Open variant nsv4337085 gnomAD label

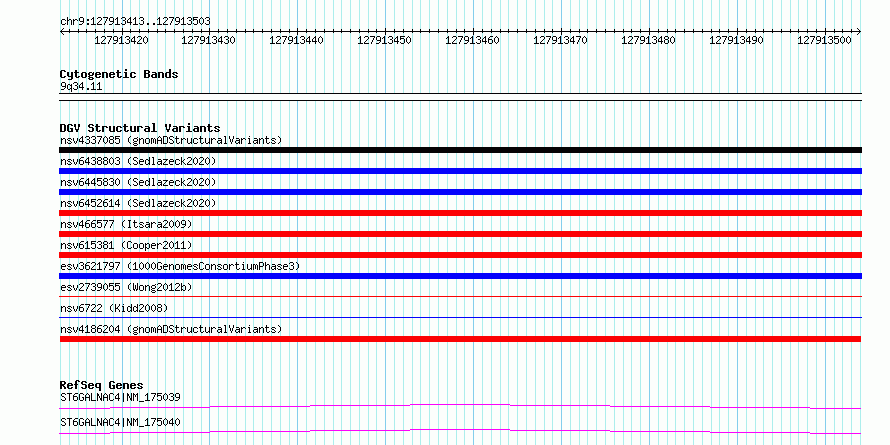pyautogui.click(x=171, y=140)
